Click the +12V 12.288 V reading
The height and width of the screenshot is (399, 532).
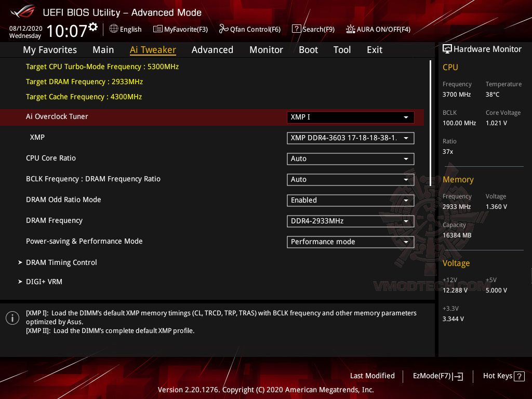click(455, 290)
